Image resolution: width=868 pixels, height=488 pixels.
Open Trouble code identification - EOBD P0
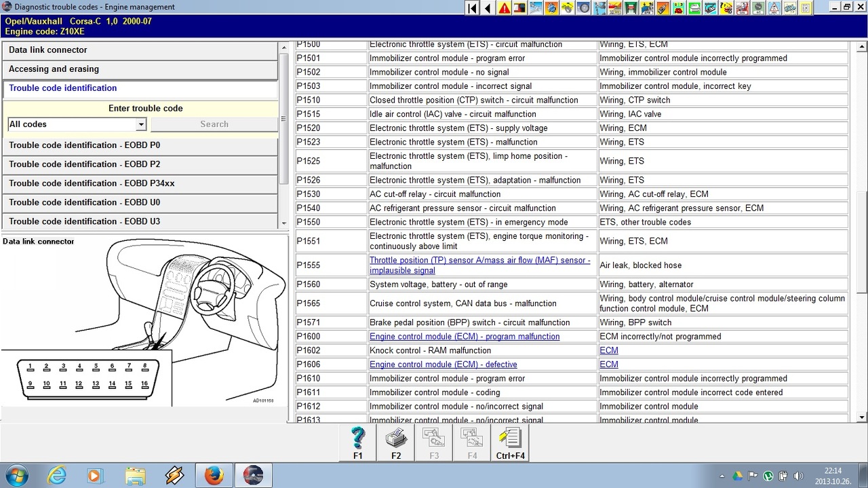tap(140, 145)
